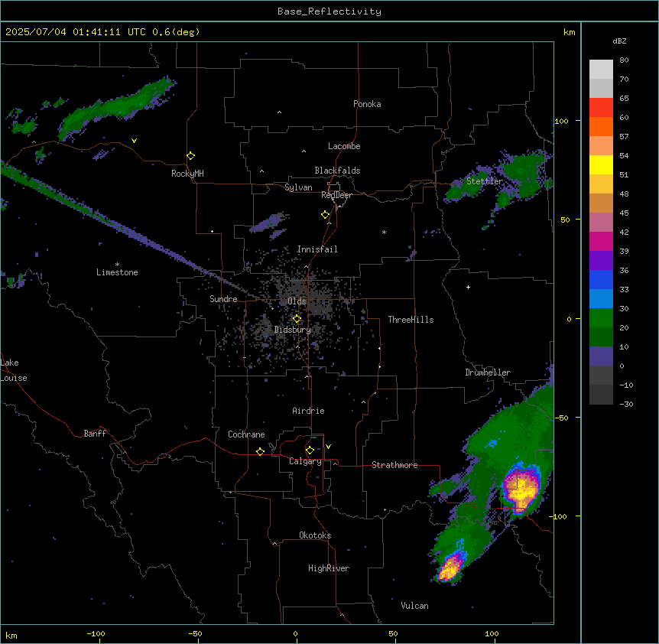Click the white plus marker northwest of Drumheller

468,287
